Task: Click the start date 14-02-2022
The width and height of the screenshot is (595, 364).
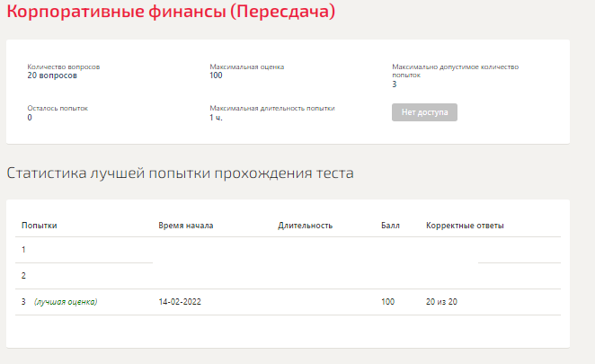Action: [x=179, y=302]
